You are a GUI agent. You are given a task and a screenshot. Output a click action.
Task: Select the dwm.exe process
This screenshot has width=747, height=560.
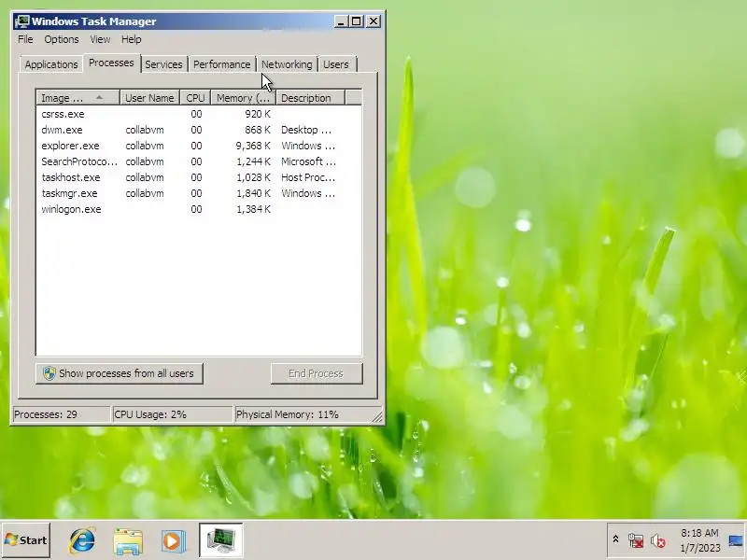[199, 130]
